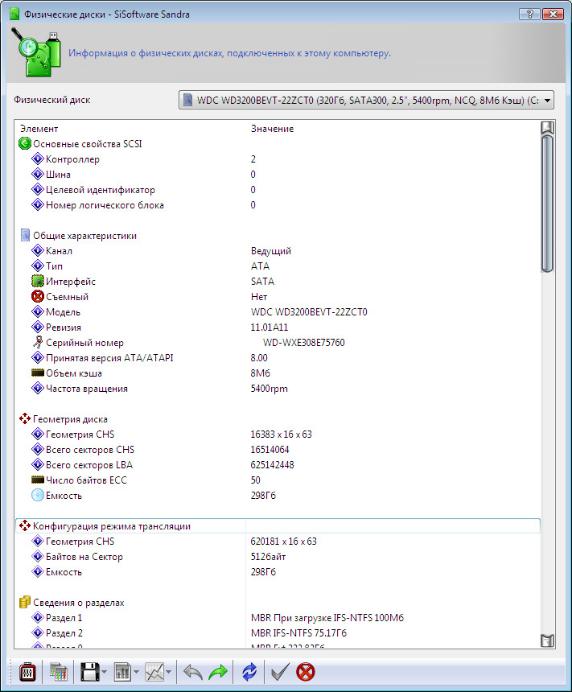The width and height of the screenshot is (572, 692).
Task: Click the Контроллер blue diamond icon
Action: point(38,158)
